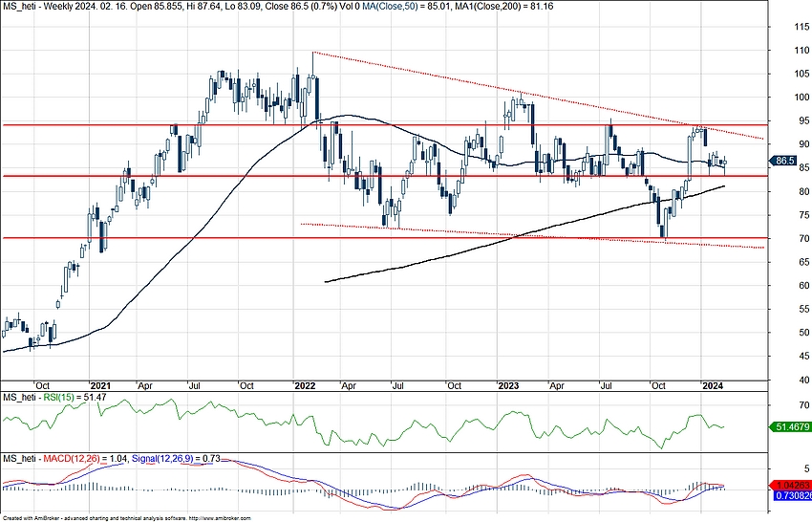
Task: Click the right end of 200-period moving average line
Action: (722, 186)
